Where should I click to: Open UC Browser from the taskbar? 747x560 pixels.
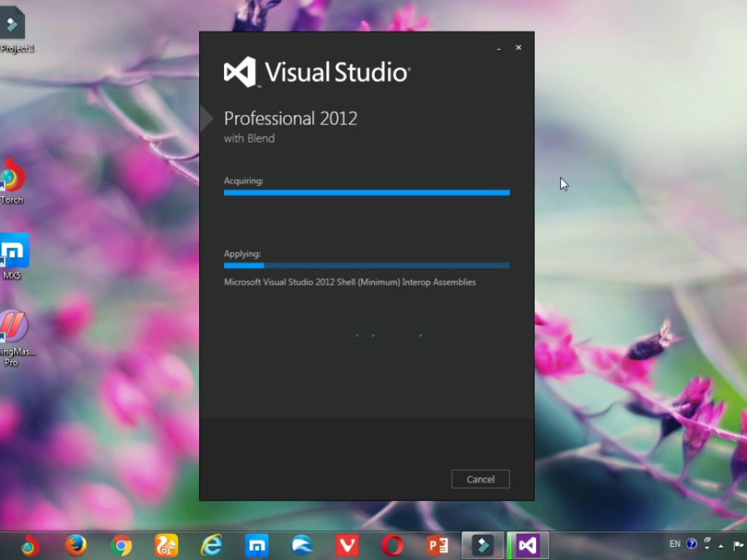[x=166, y=545]
